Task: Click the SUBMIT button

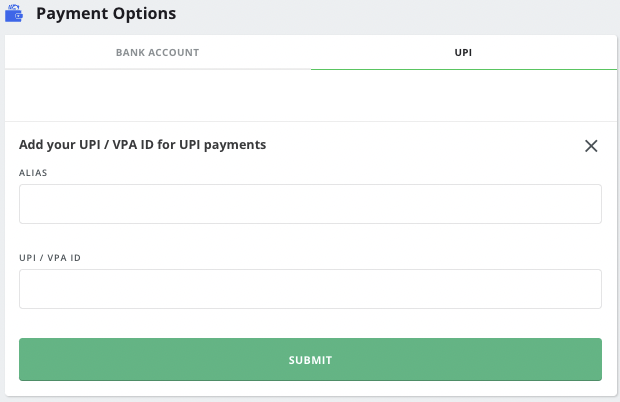Action: (x=310, y=359)
